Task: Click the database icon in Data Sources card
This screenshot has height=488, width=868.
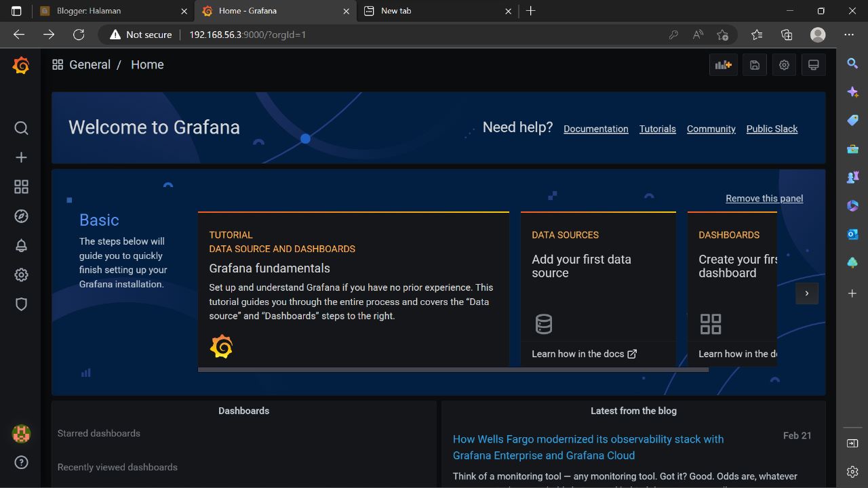Action: point(544,324)
